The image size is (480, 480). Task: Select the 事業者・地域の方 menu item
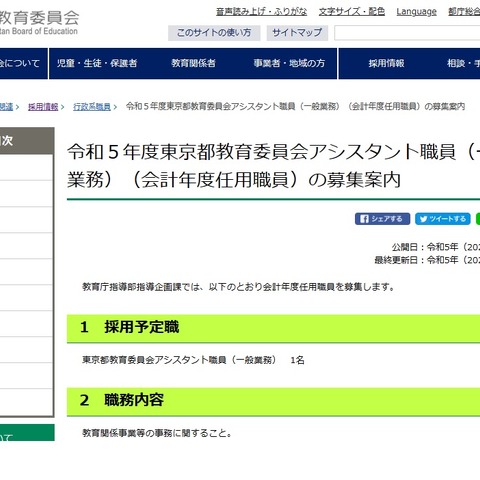pos(289,63)
